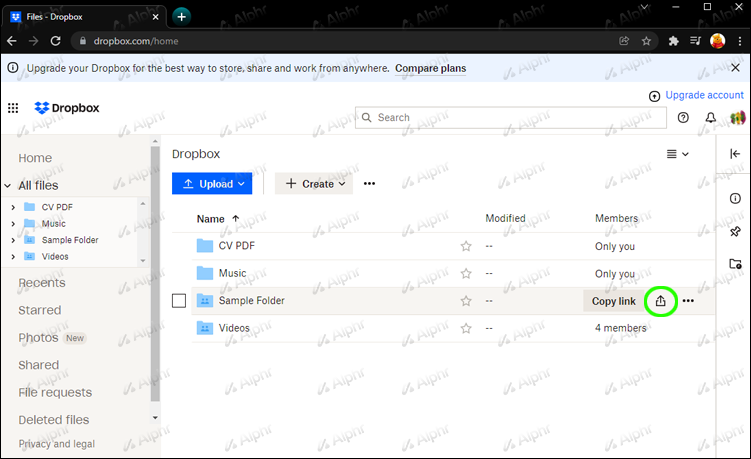Viewport: 751px width, 459px height.
Task: Collapse the right details sidebar
Action: [735, 153]
